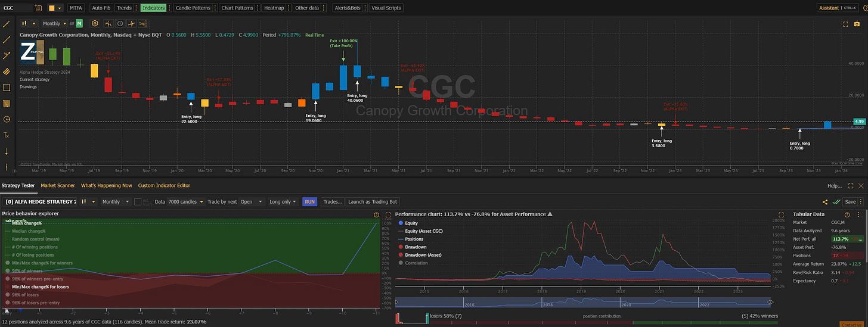Open Tabular Data help icon
868x327 pixels.
pos(847,214)
